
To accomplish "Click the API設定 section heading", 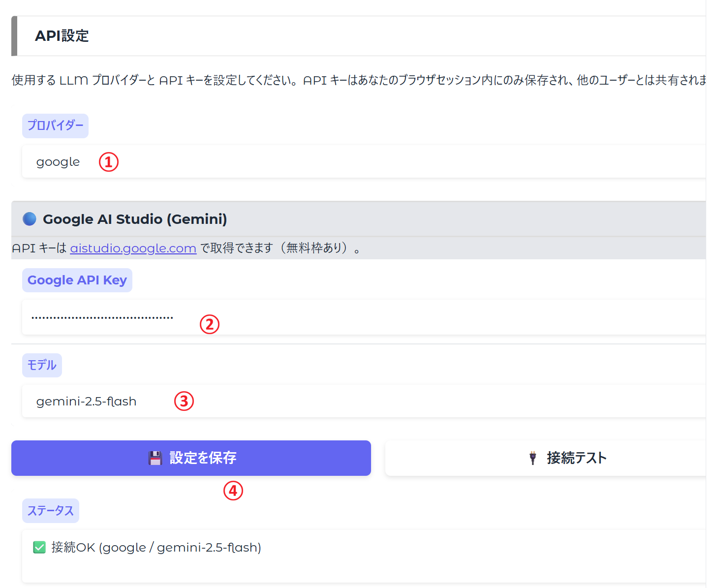I will pyautogui.click(x=62, y=36).
